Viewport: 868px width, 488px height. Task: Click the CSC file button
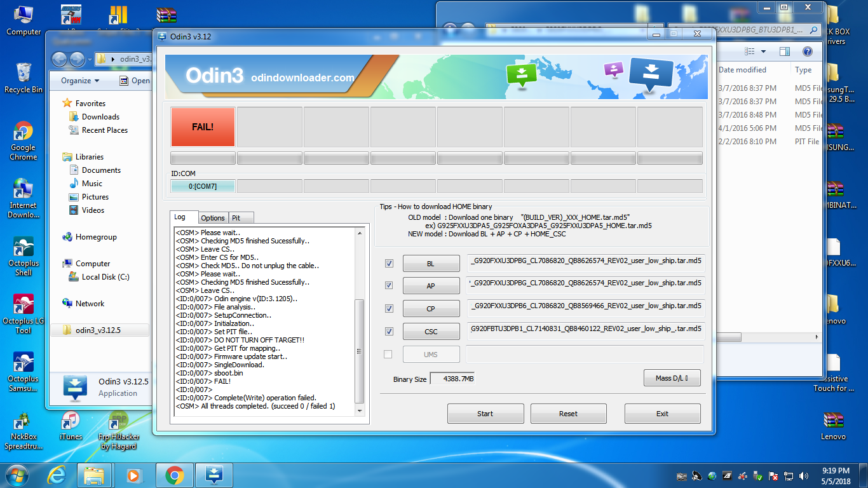431,331
